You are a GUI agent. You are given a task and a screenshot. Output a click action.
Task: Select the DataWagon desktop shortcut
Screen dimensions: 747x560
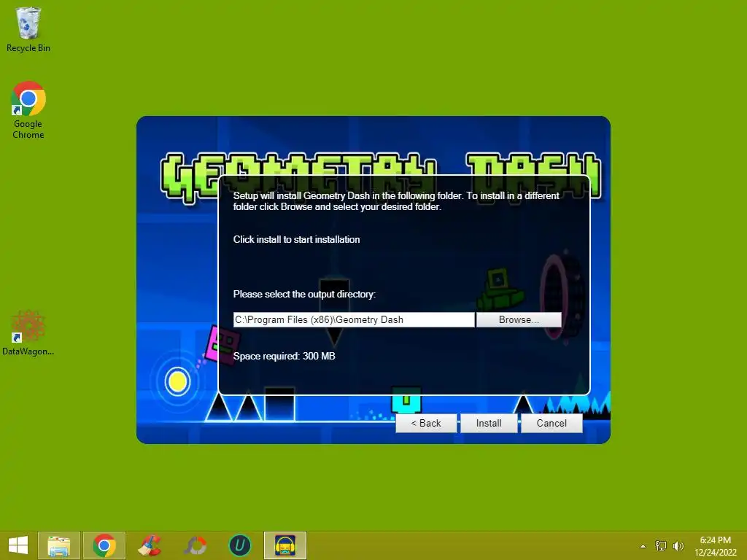28,332
